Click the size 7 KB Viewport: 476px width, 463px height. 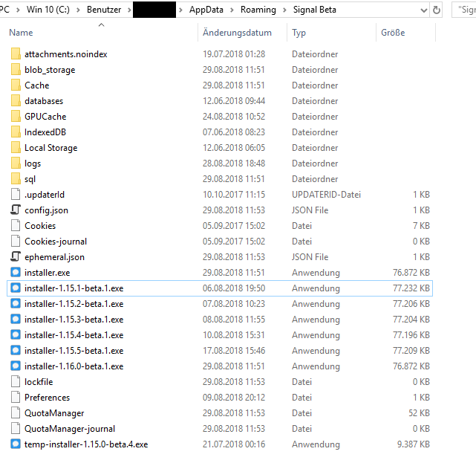coord(421,226)
